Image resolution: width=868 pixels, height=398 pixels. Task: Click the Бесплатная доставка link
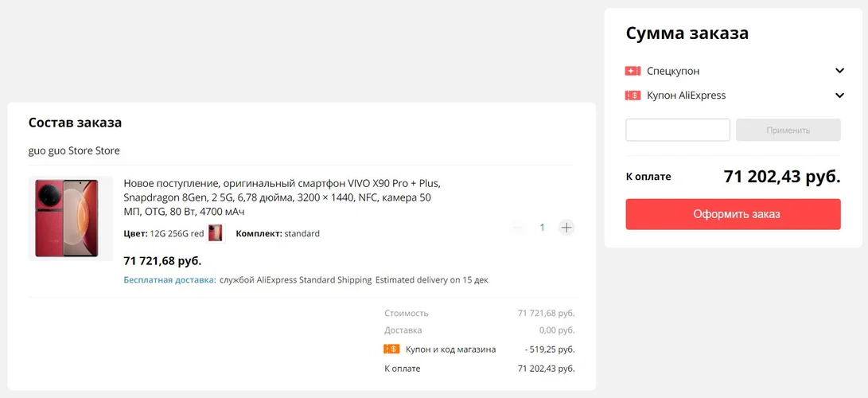[x=169, y=280]
